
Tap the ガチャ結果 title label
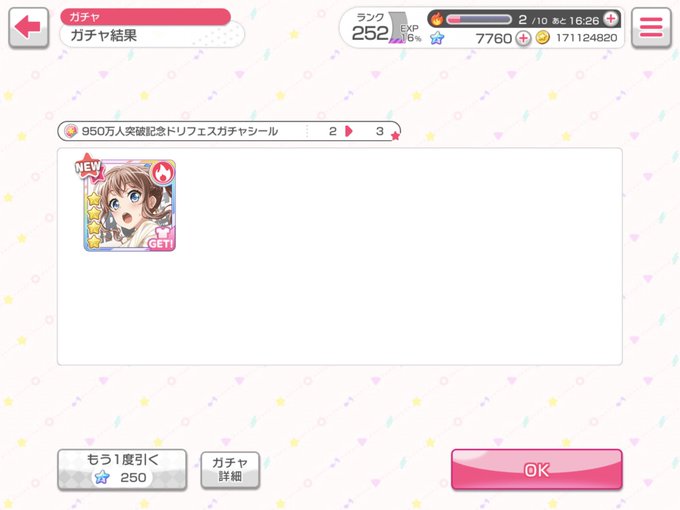coord(103,35)
